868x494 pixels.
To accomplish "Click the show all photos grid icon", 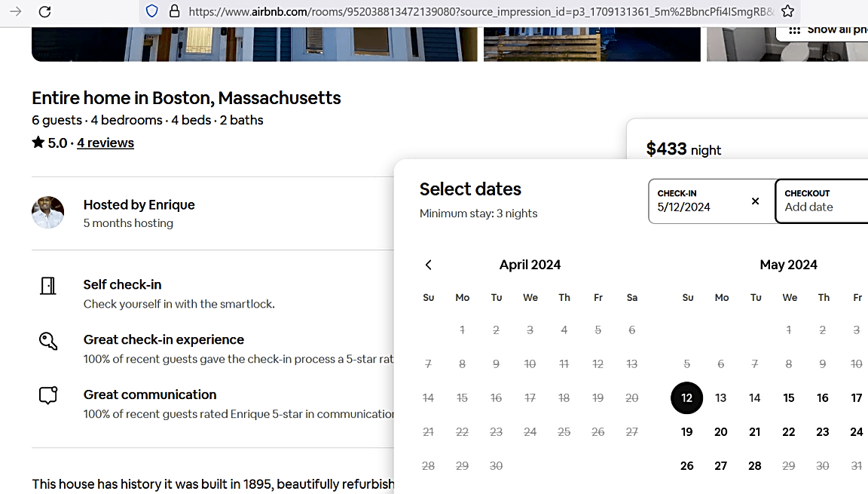I will pyautogui.click(x=794, y=30).
